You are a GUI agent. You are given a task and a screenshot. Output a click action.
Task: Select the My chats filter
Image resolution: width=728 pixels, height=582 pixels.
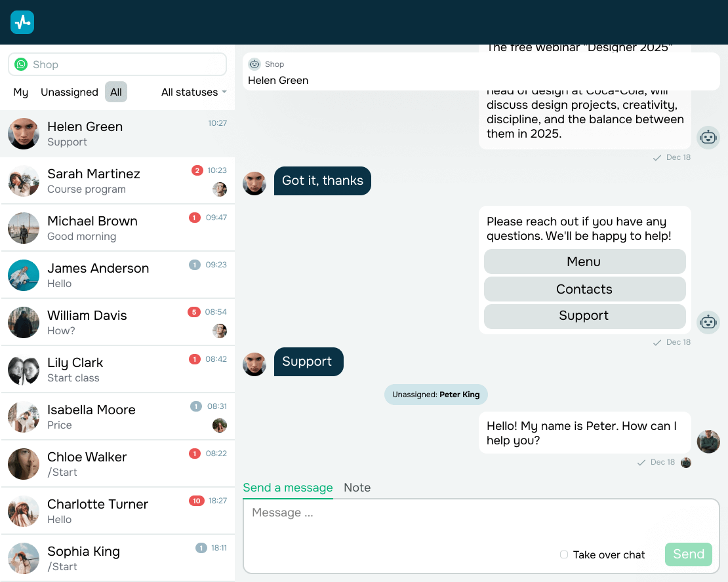click(x=20, y=92)
